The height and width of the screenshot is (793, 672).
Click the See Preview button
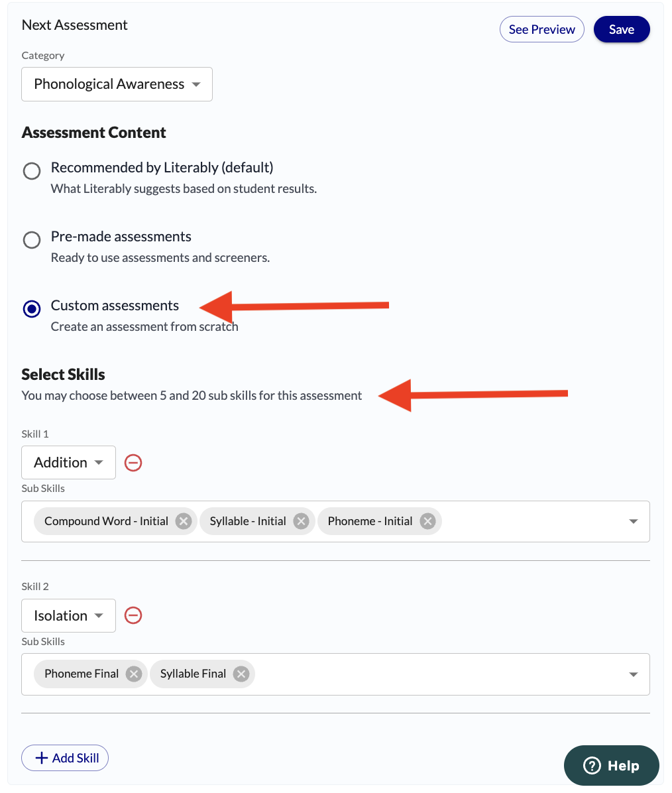541,29
